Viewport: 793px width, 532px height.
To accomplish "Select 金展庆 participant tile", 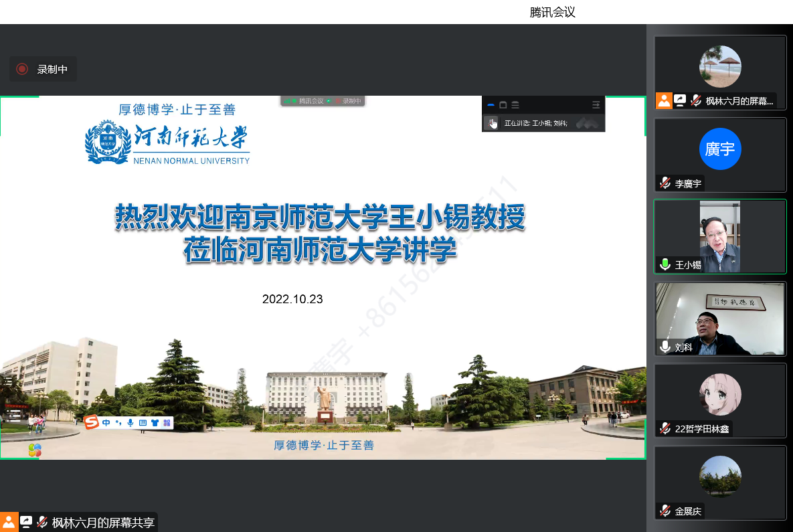I will point(719,482).
